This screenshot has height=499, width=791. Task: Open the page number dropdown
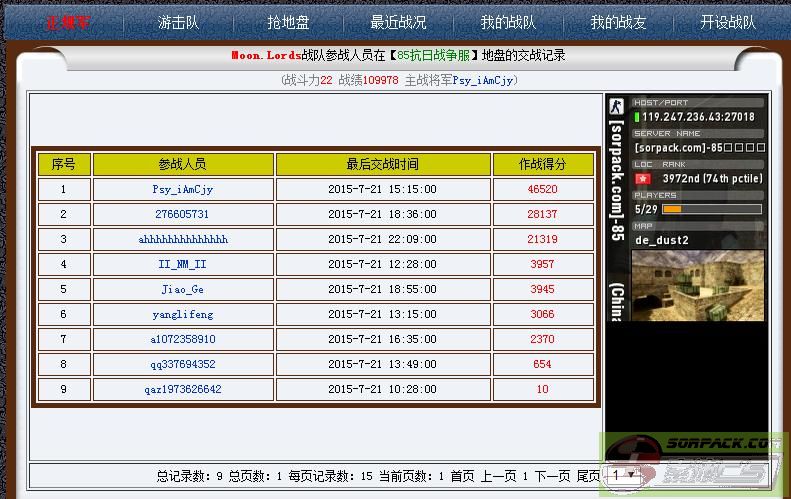[x=623, y=476]
